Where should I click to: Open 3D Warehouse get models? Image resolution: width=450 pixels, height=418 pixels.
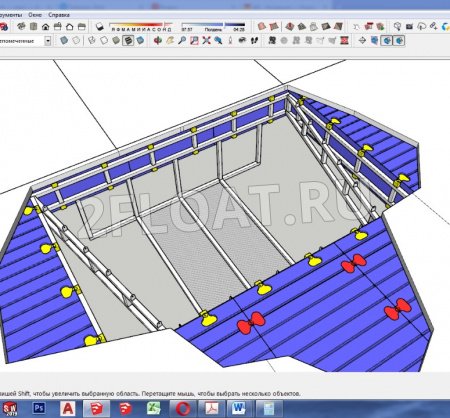pos(397,26)
